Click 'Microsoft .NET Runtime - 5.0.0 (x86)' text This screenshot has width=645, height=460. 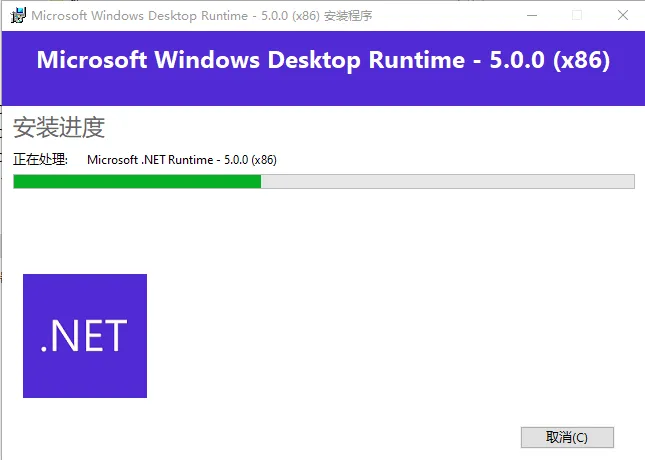[x=182, y=160]
